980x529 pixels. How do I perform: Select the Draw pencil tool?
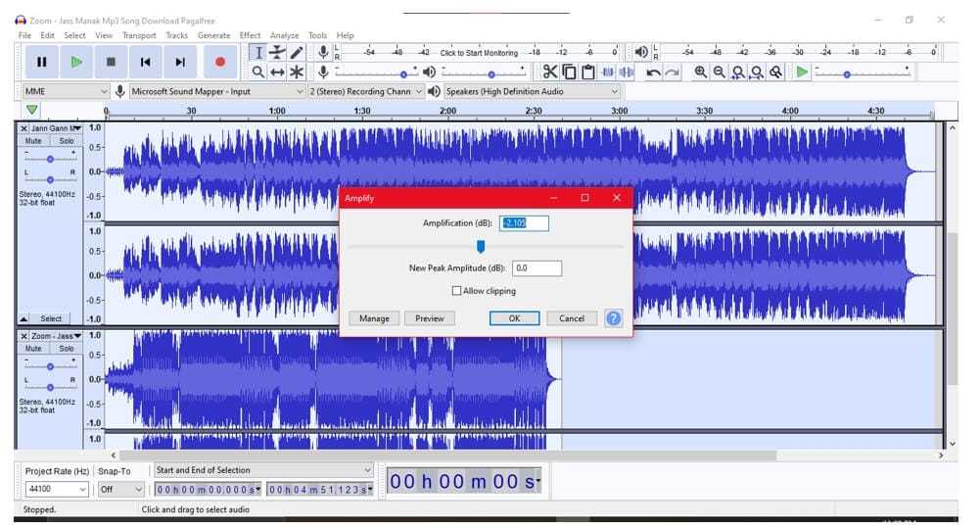click(297, 52)
